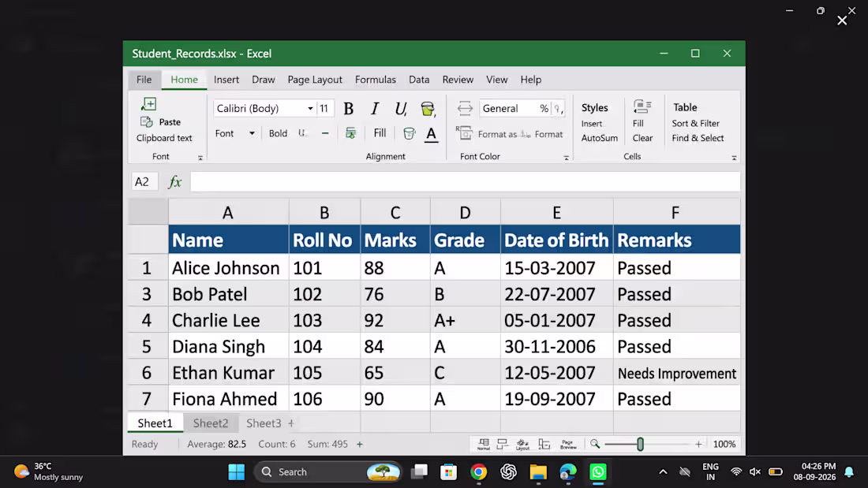This screenshot has width=868, height=488.
Task: Expand the Font group dialog launcher
Action: (200, 158)
